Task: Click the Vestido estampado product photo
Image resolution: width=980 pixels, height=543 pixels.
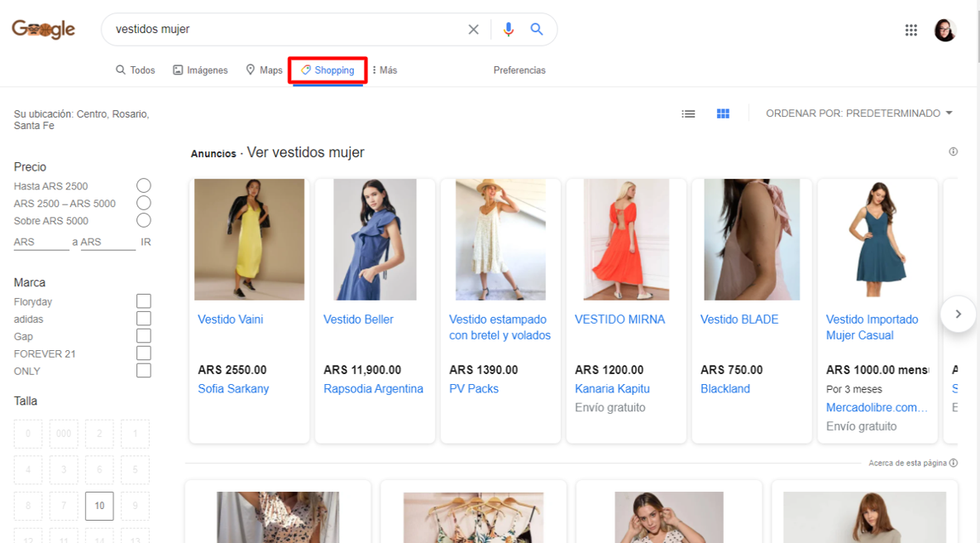Action: pyautogui.click(x=500, y=239)
